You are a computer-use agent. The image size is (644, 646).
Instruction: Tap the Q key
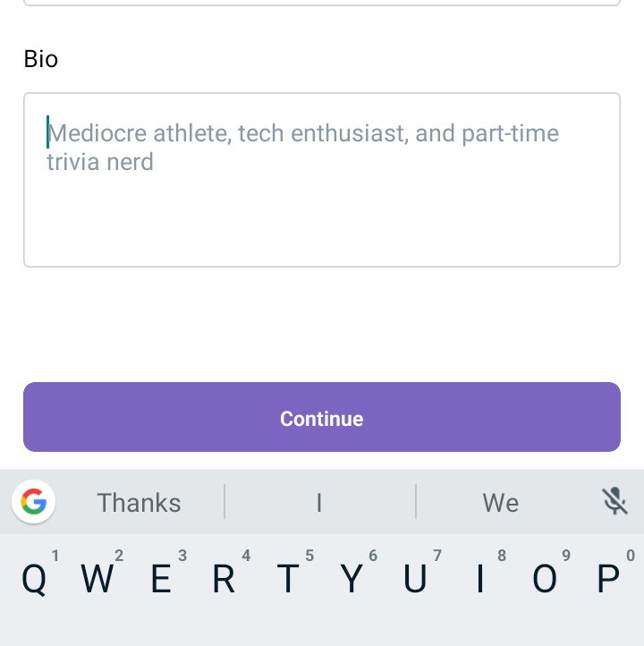[34, 578]
